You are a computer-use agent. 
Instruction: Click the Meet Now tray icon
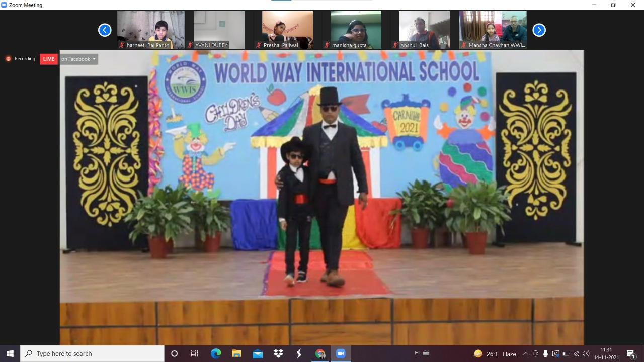(x=535, y=353)
